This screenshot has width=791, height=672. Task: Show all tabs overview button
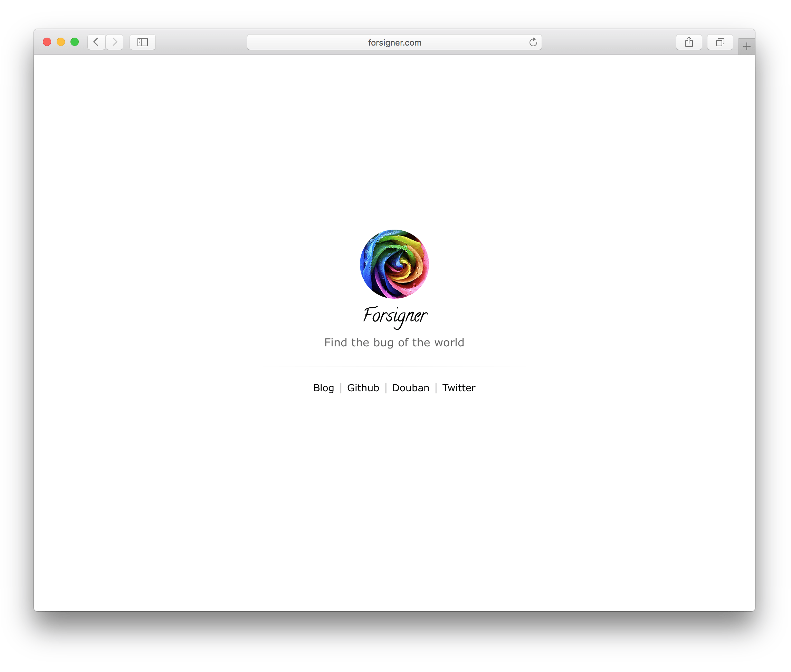719,42
